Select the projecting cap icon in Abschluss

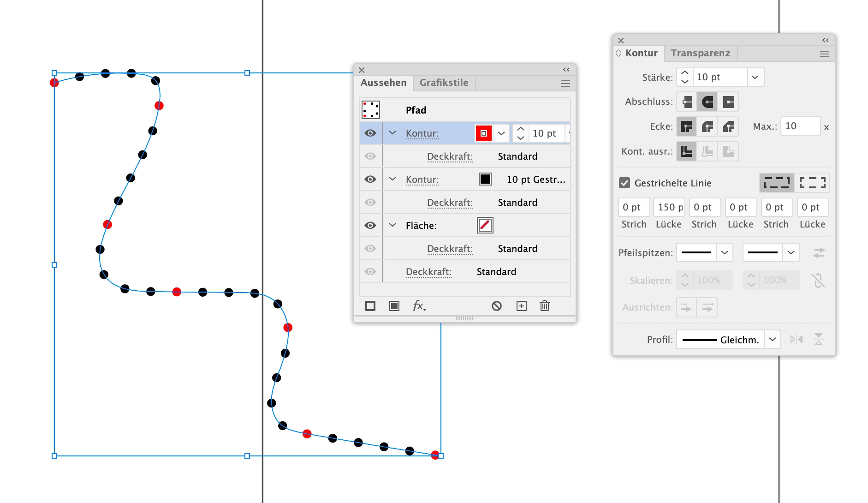point(728,102)
